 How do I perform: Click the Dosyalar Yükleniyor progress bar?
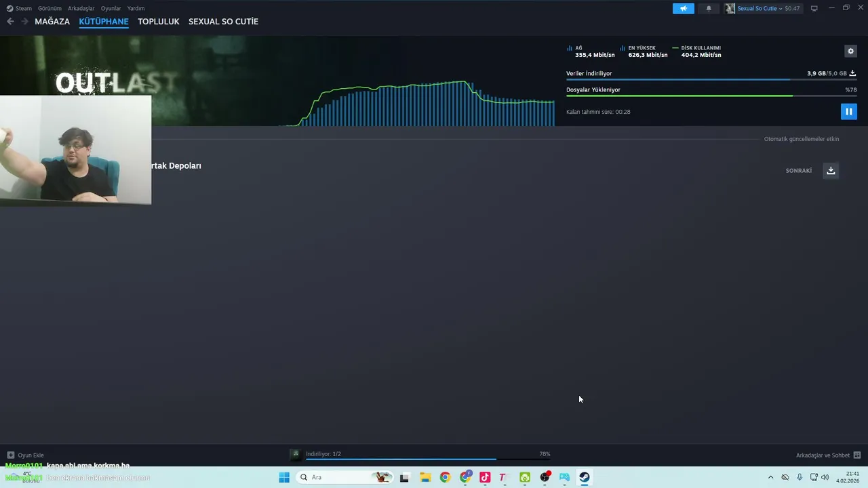711,96
